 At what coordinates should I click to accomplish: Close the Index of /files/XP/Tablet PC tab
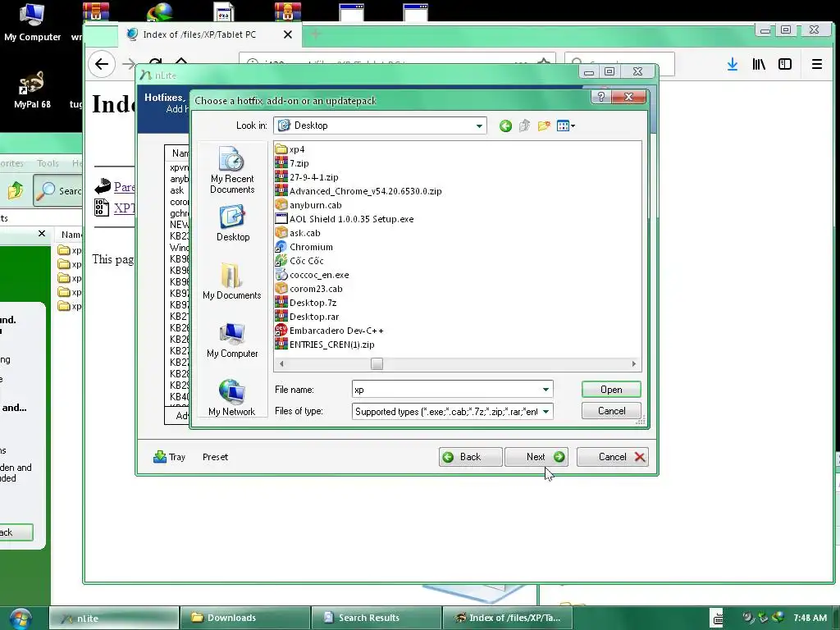(x=288, y=34)
